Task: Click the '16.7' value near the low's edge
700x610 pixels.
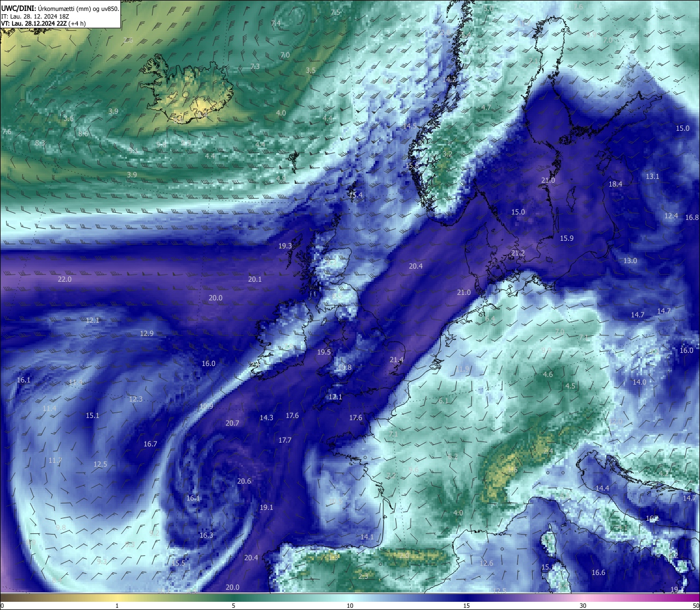Action: (x=150, y=444)
